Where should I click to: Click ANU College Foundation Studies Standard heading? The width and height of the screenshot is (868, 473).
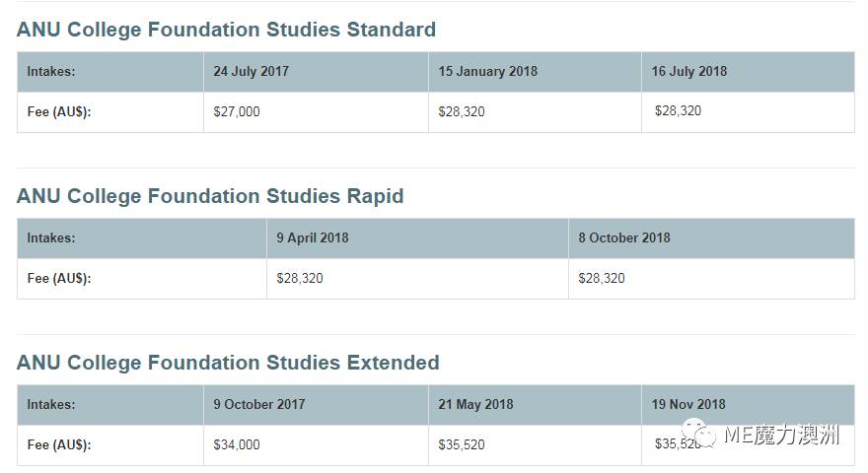[x=227, y=30]
